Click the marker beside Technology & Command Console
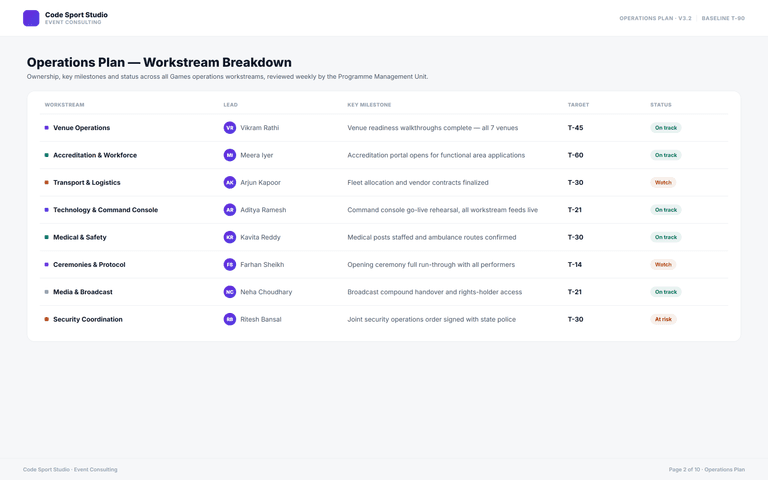Image resolution: width=768 pixels, height=480 pixels. [x=47, y=210]
